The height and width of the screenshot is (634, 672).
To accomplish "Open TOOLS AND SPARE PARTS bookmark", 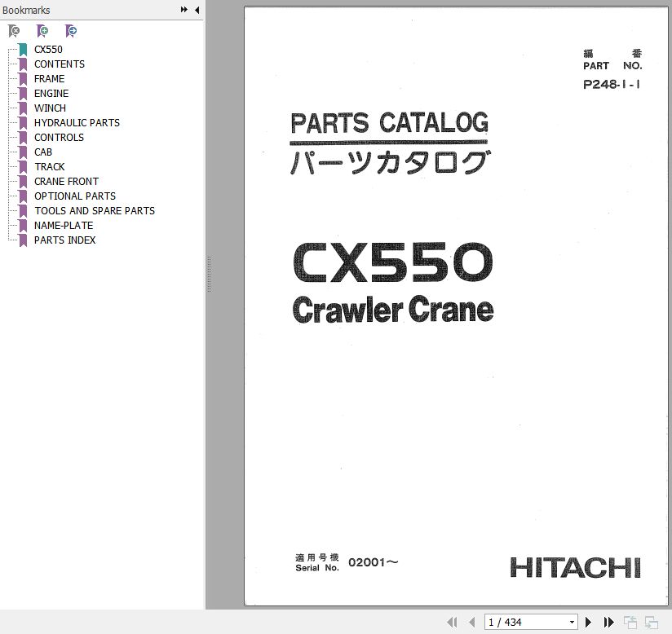I will pyautogui.click(x=95, y=211).
